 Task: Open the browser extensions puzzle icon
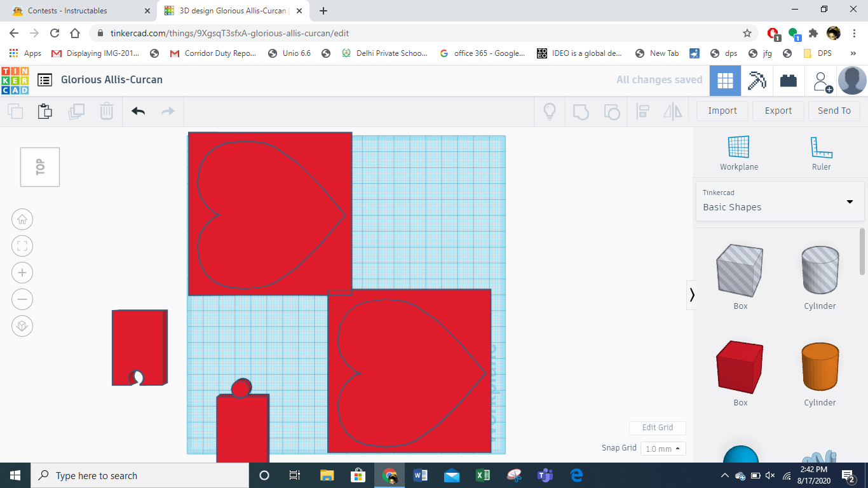coord(813,33)
